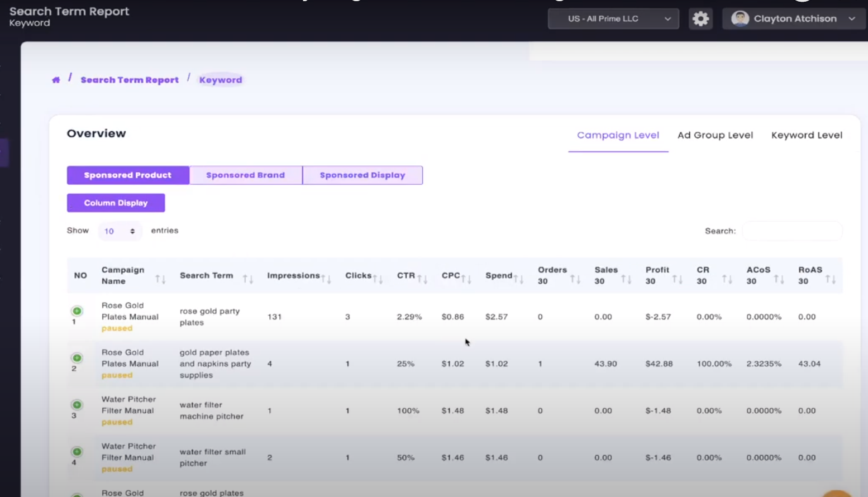Image resolution: width=868 pixels, height=497 pixels.
Task: Open the US - All Prime LLC dropdown
Action: pyautogui.click(x=613, y=18)
